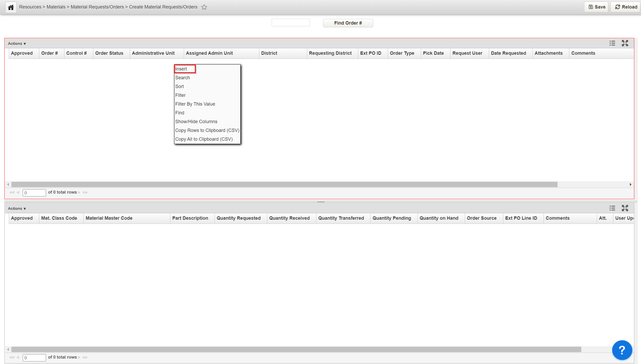Viewport: 641px width, 364px height.
Task: Click list view icon in materials panel
Action: (x=612, y=208)
